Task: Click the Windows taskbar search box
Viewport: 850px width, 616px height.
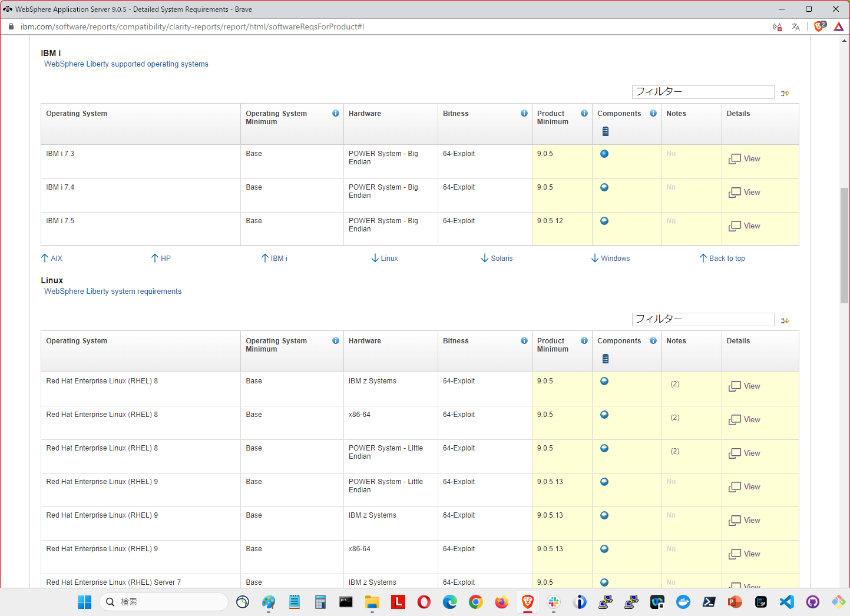Action: click(x=164, y=602)
